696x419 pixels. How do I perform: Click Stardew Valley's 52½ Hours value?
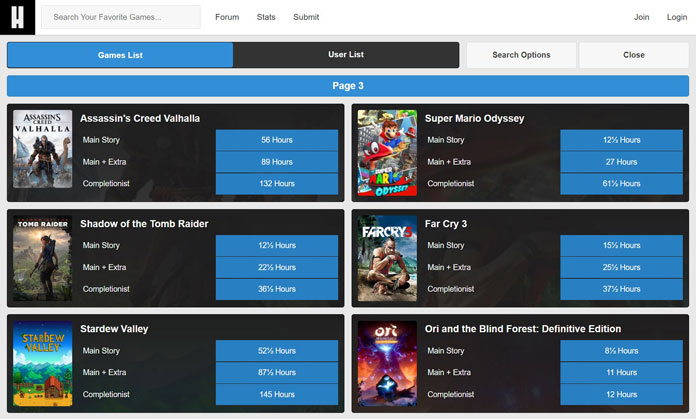pos(277,351)
